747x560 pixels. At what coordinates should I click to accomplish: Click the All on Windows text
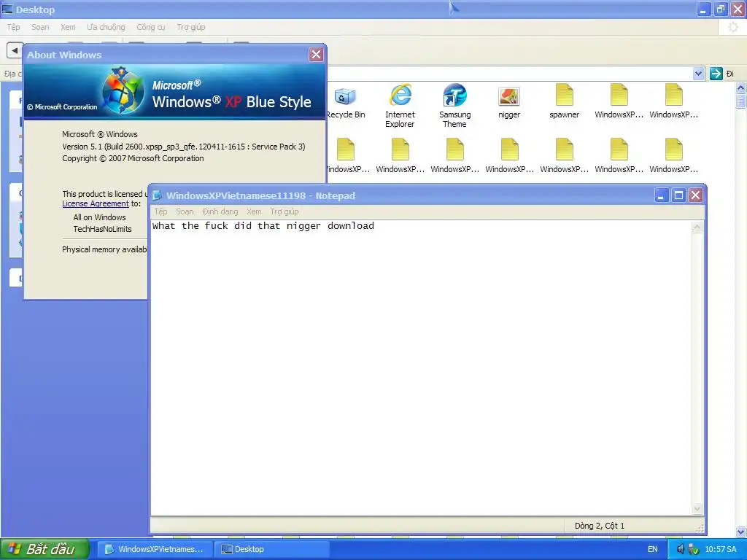click(99, 217)
